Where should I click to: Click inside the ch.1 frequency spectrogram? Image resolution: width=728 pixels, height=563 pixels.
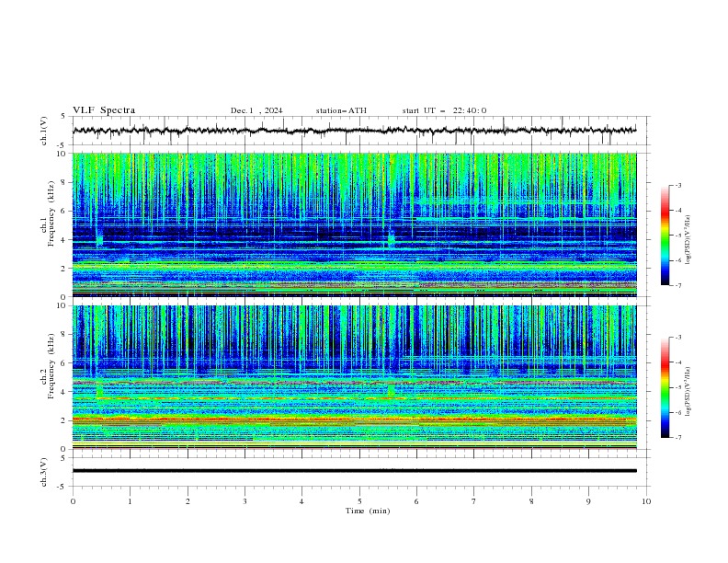[355, 224]
